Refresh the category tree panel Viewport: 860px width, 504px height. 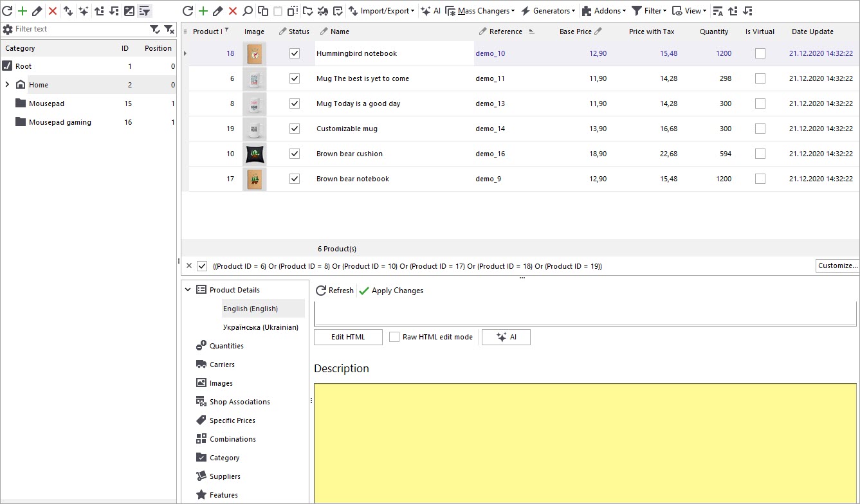[x=8, y=11]
